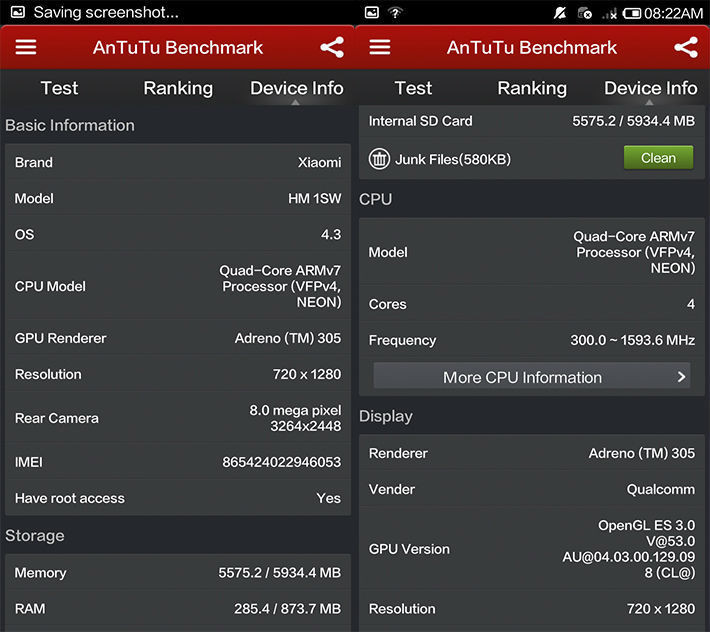The height and width of the screenshot is (632, 710).
Task: Switch to Test tab on right screen
Action: [x=413, y=88]
